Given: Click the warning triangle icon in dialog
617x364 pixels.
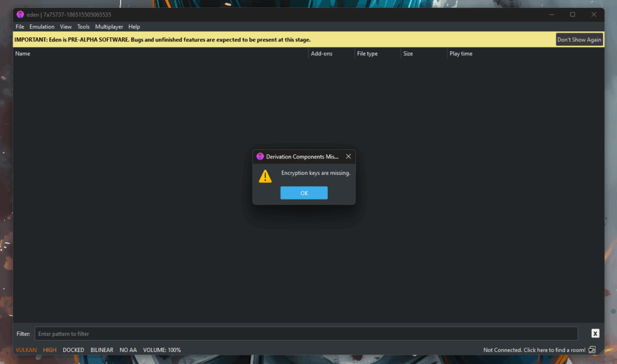Looking at the screenshot, I should pyautogui.click(x=265, y=177).
